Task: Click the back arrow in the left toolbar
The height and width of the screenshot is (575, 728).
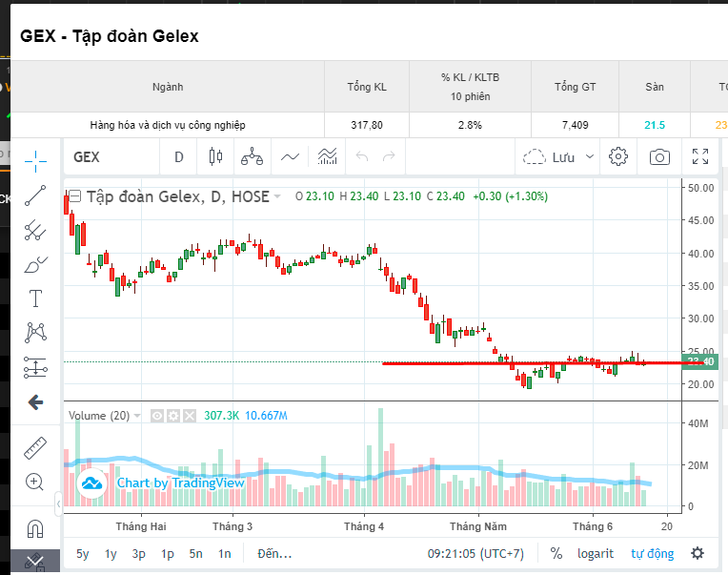Action: pos(35,402)
